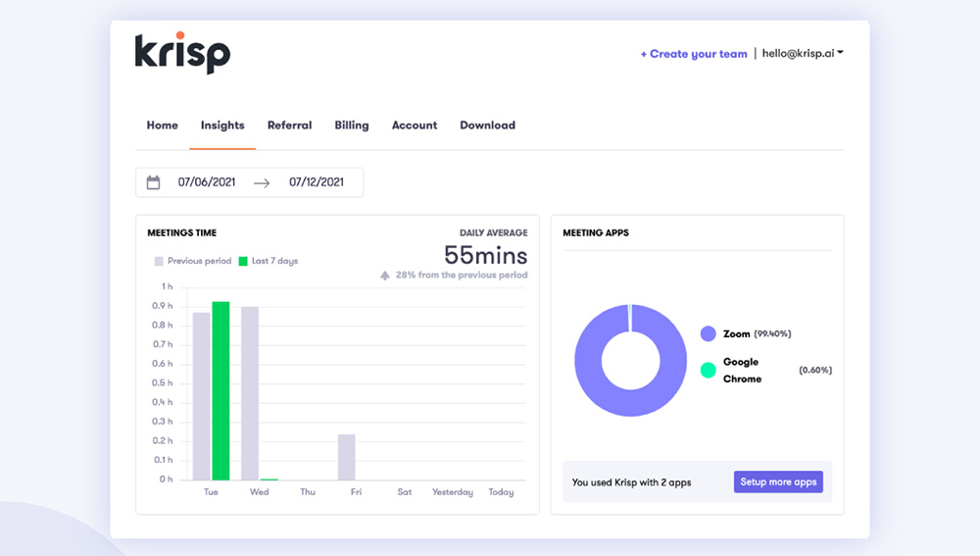
Task: Click the arrow between the two dates
Action: 262,182
